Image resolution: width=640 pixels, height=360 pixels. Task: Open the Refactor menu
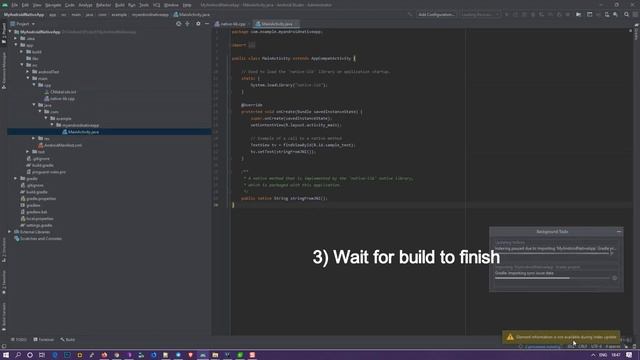point(103,5)
